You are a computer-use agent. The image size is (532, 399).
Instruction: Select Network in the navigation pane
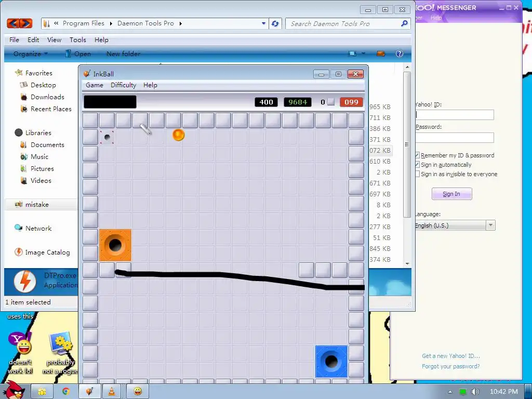point(38,229)
